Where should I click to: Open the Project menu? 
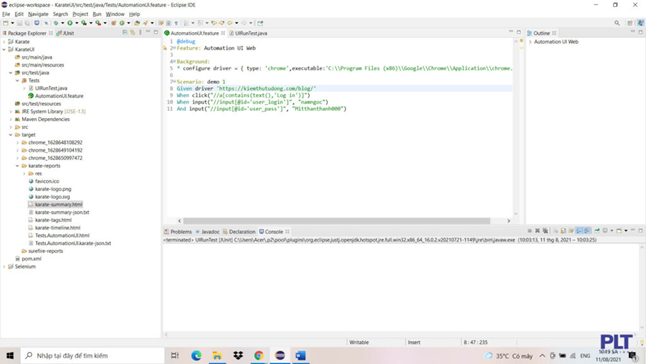80,14
